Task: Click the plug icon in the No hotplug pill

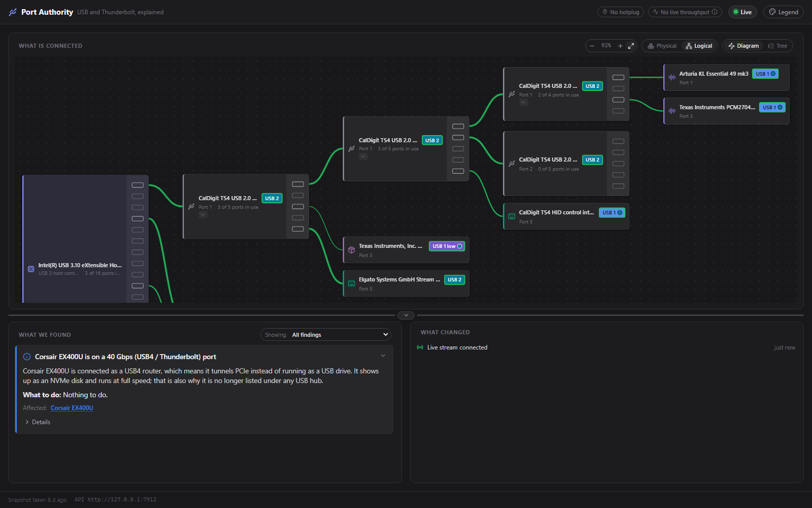Action: pos(605,12)
